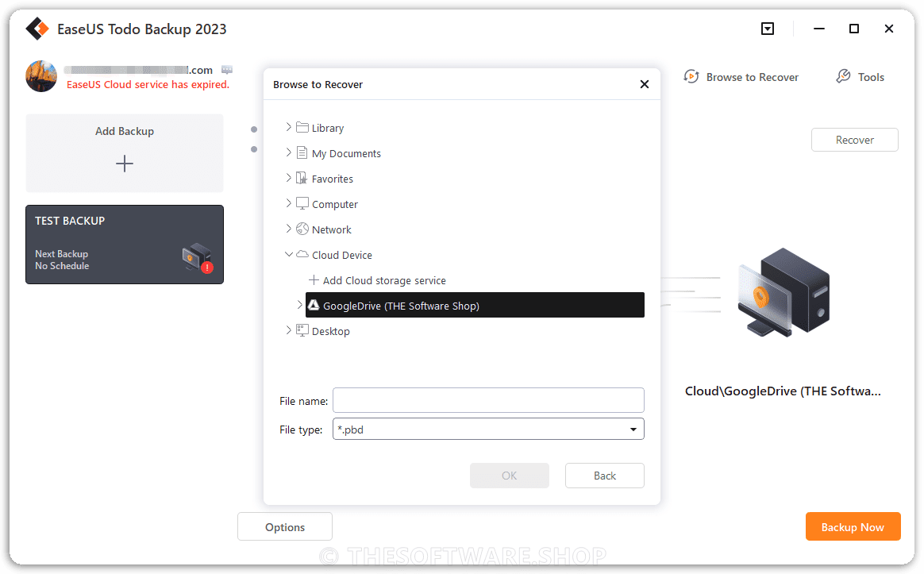Open the title bar dropdown menu icon
This screenshot has height=574, width=924.
(768, 29)
